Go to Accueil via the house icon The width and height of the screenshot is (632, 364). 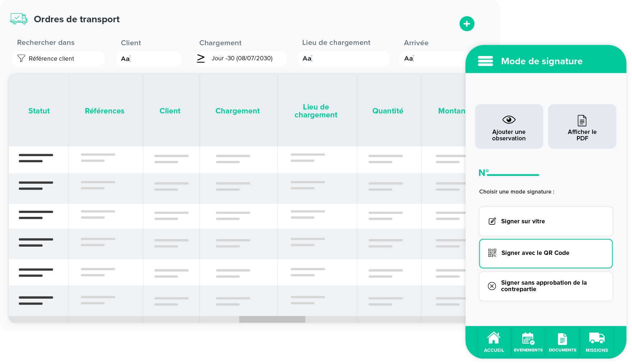click(494, 338)
